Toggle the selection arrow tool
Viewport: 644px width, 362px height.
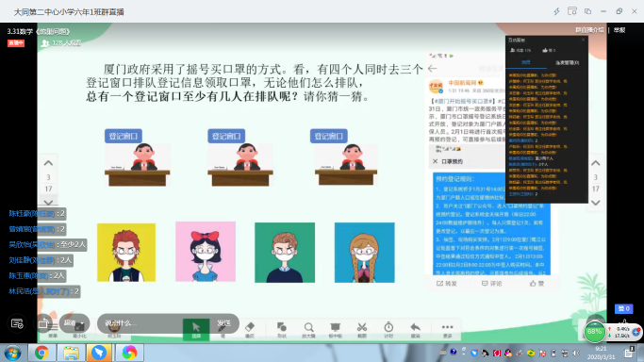[196, 330]
